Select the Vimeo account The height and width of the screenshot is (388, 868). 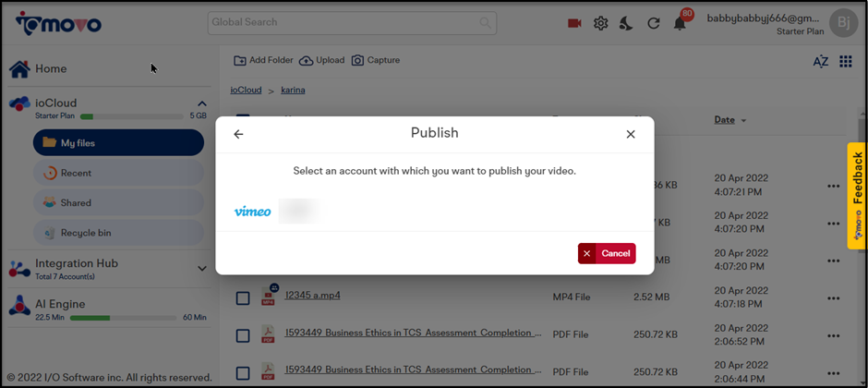pos(278,212)
